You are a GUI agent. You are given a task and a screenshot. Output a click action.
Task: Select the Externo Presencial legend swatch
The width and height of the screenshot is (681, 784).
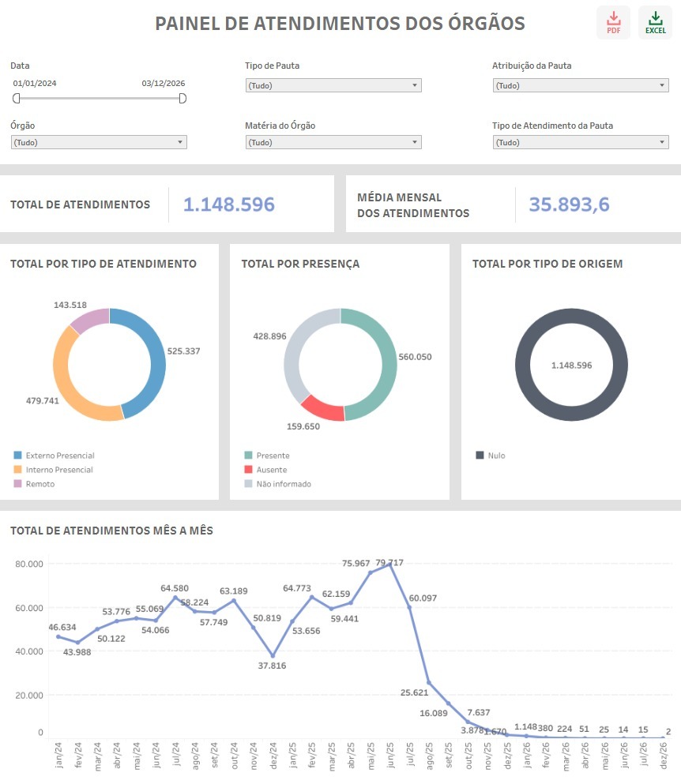tap(17, 456)
